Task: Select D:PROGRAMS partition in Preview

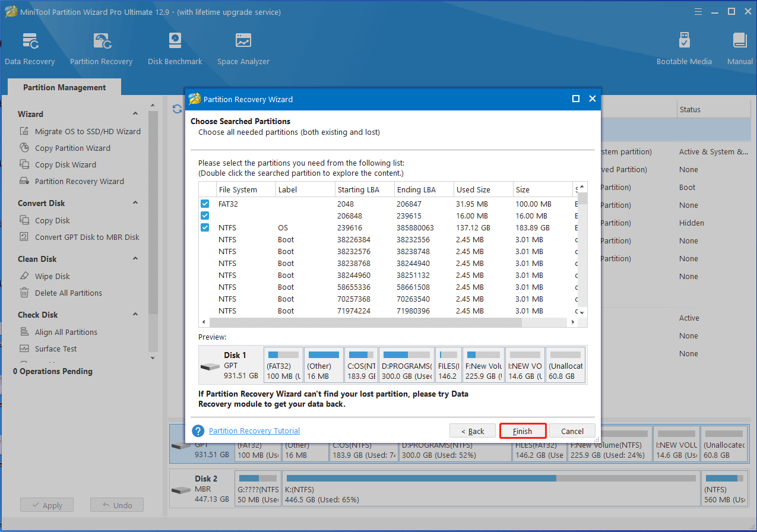Action: (407, 365)
